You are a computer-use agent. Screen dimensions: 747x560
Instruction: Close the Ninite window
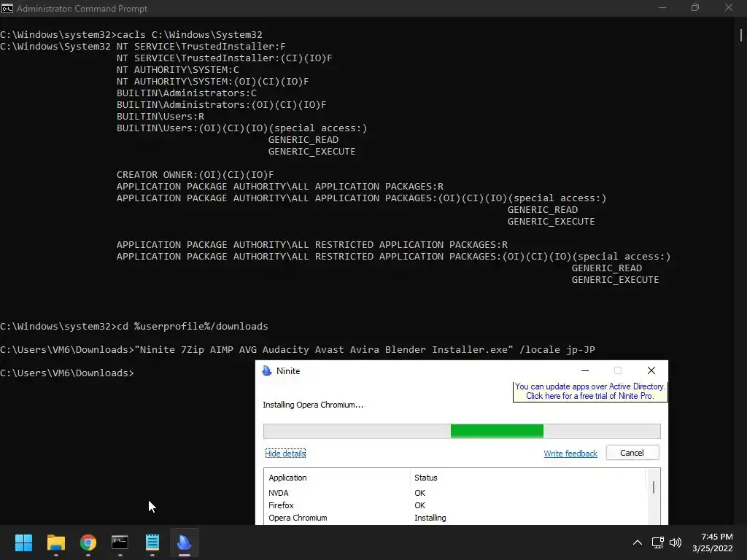click(651, 370)
